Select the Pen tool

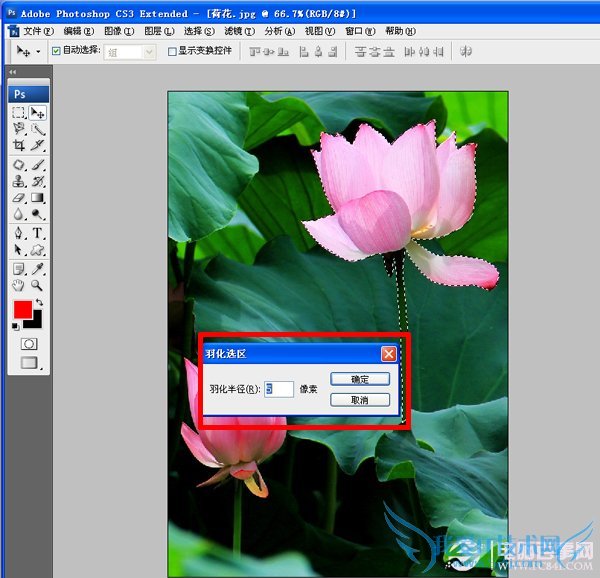18,233
